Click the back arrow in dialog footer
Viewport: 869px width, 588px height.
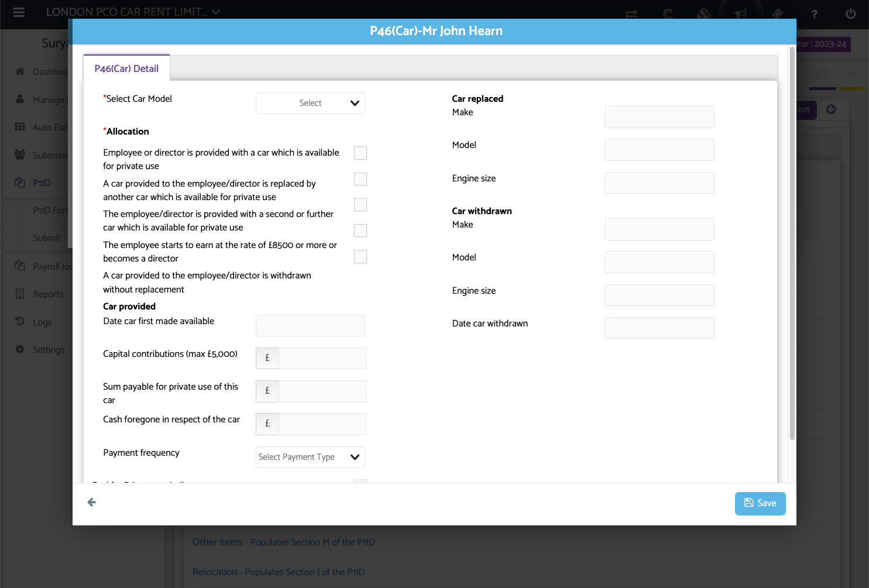[92, 503]
